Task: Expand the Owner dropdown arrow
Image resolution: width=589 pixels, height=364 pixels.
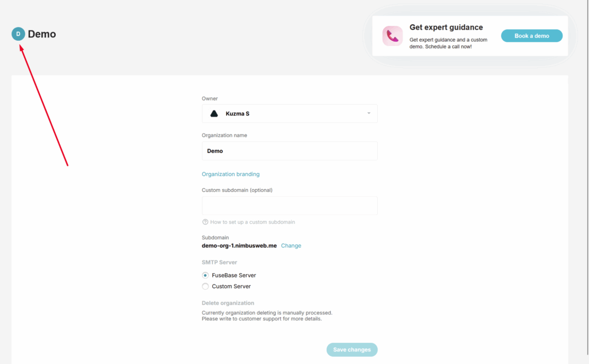Action: click(369, 113)
